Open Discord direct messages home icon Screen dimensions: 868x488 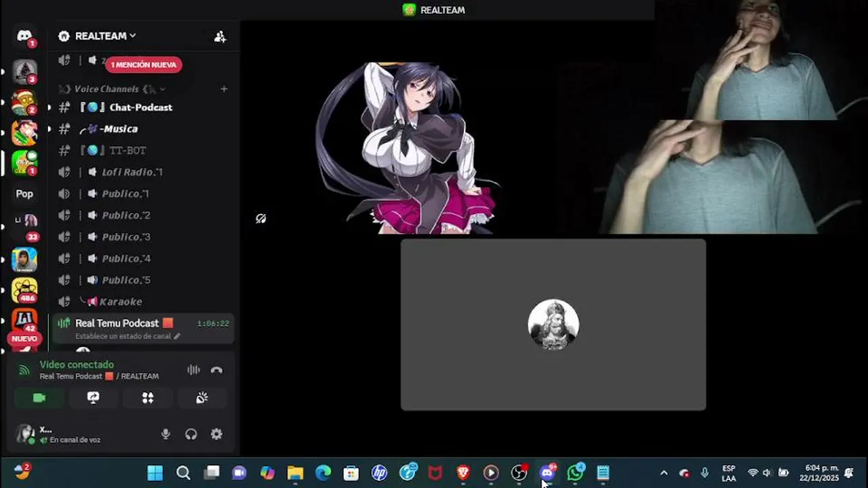(x=24, y=36)
